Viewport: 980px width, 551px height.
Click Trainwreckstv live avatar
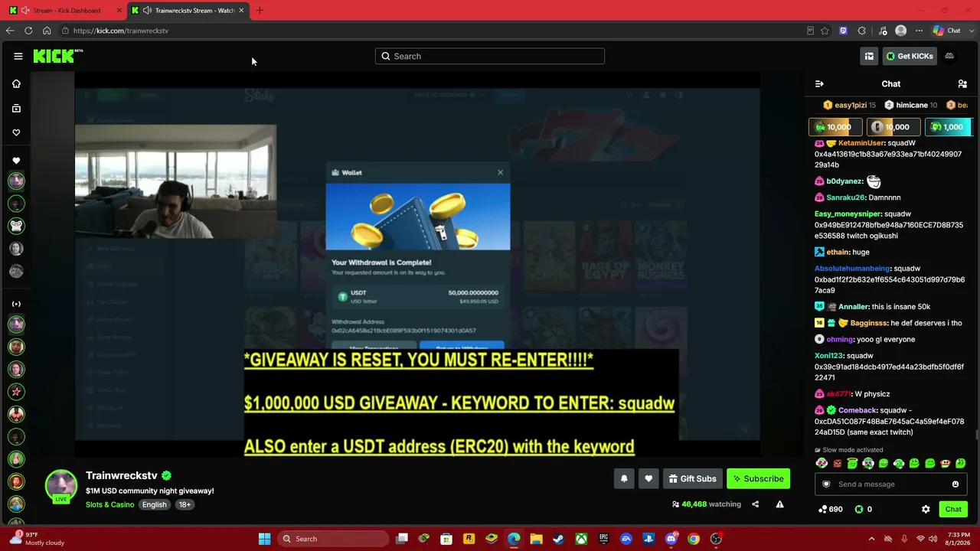[60, 486]
